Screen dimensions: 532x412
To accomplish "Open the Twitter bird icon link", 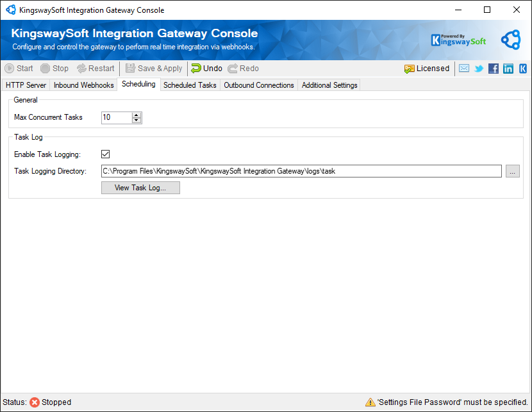I will [x=479, y=69].
